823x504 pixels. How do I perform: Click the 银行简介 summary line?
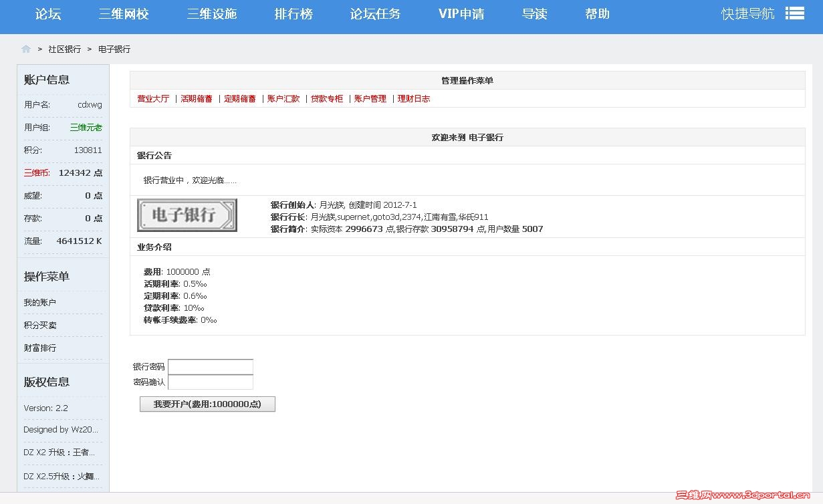406,229
